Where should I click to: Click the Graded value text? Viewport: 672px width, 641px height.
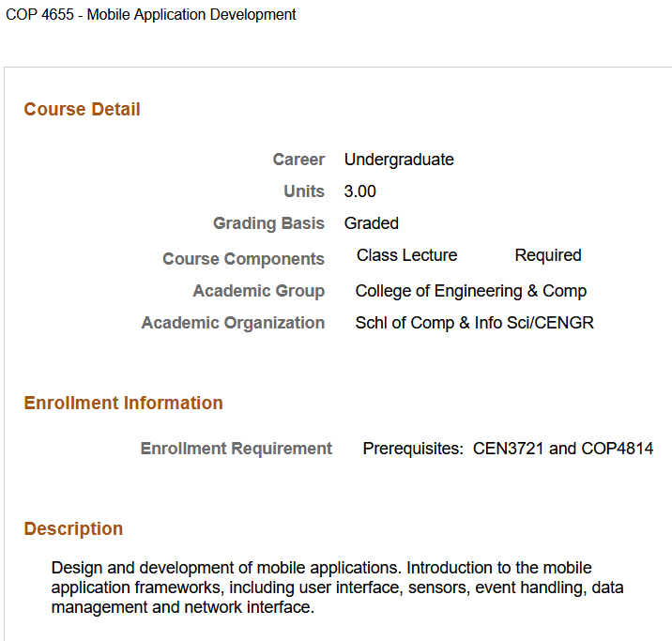pyautogui.click(x=371, y=223)
